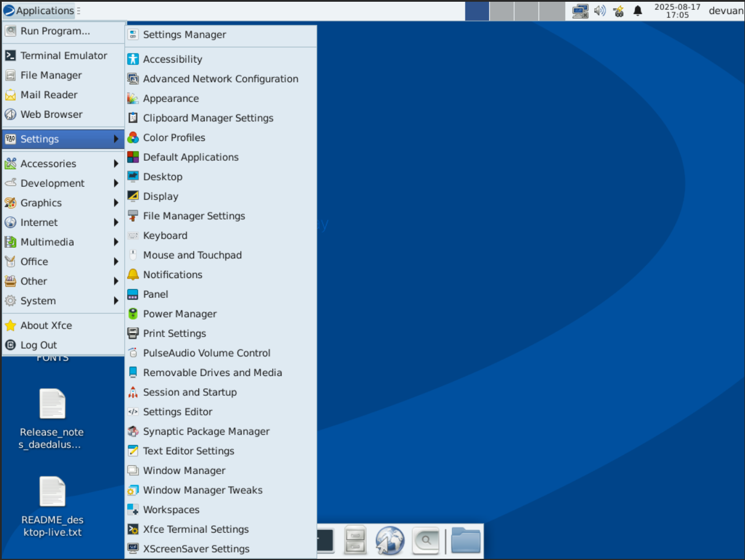Launch Terminal Emulator from the menu

pyautogui.click(x=63, y=56)
